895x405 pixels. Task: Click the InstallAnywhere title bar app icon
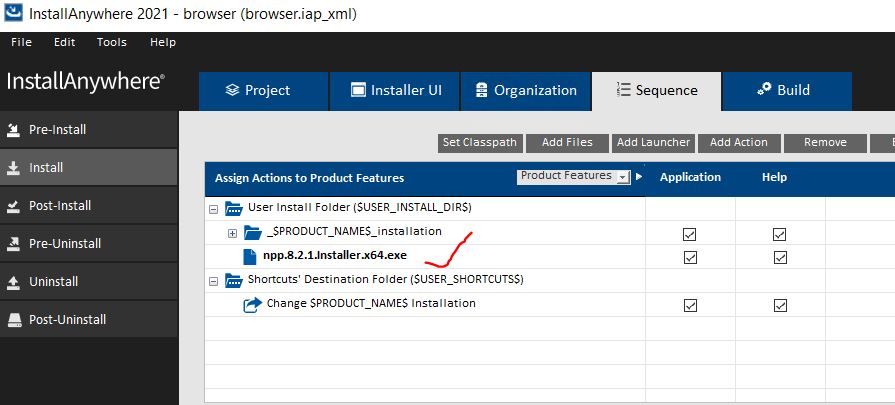[13, 11]
